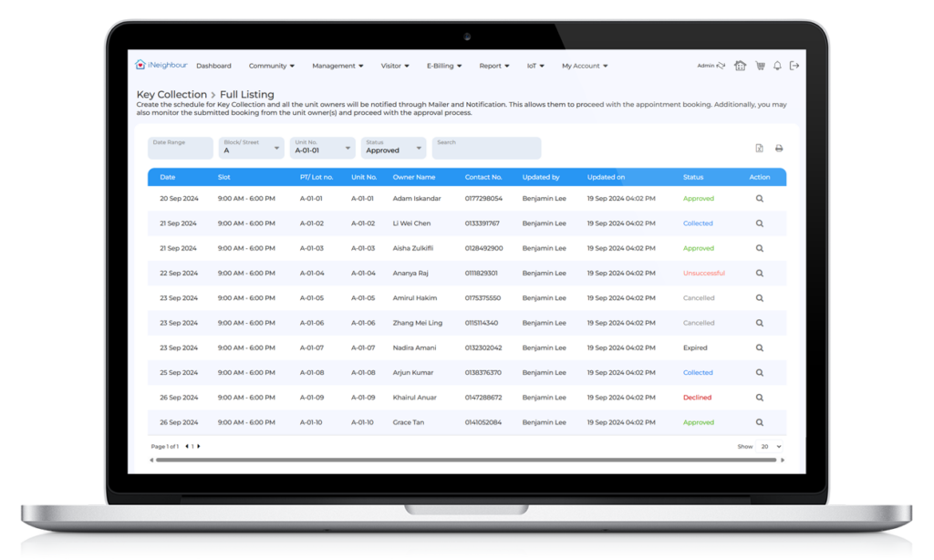Screen dimensions: 934x560
Task: Change the Show rows-per-page dropdown
Action: 772,447
